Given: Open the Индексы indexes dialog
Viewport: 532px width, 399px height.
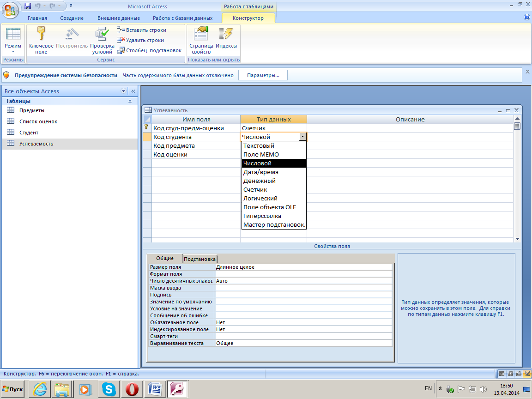Looking at the screenshot, I should 226,37.
